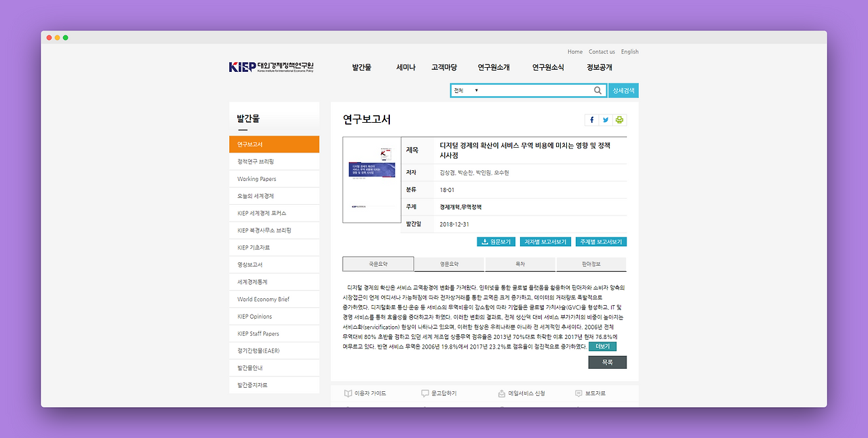The image size is (868, 438).
Task: Open 영상보고서 sidebar item
Action: pyautogui.click(x=274, y=264)
